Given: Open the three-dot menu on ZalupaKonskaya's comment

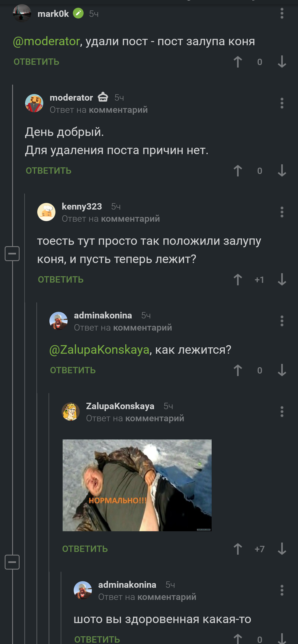Looking at the screenshot, I should [282, 412].
